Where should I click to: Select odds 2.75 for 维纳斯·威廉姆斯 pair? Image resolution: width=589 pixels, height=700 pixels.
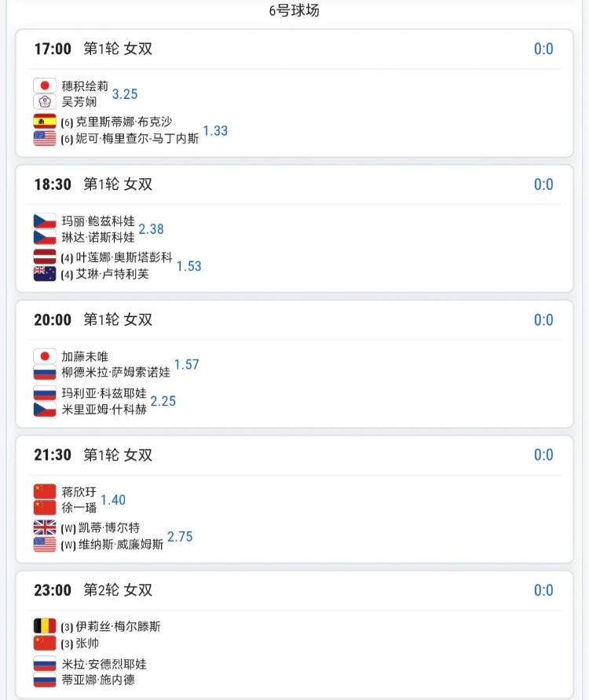pyautogui.click(x=180, y=536)
